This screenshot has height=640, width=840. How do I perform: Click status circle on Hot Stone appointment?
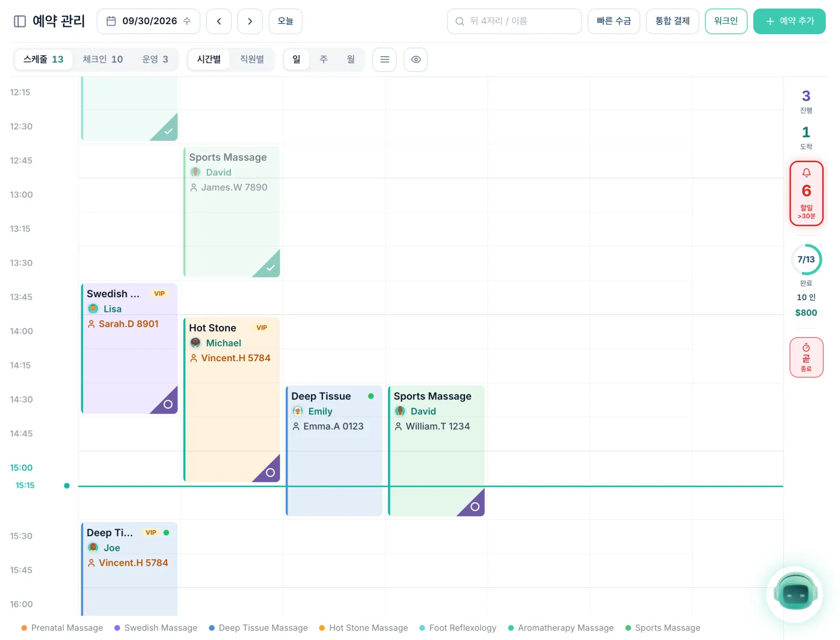coord(270,473)
